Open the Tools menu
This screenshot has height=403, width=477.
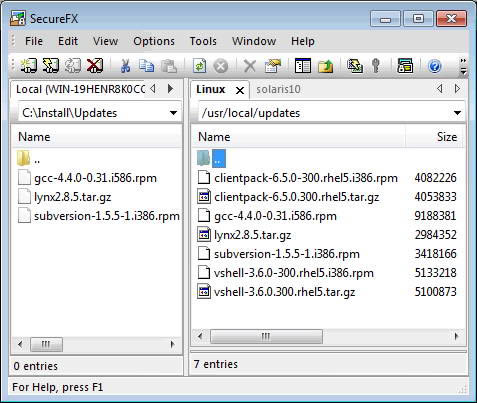point(203,41)
